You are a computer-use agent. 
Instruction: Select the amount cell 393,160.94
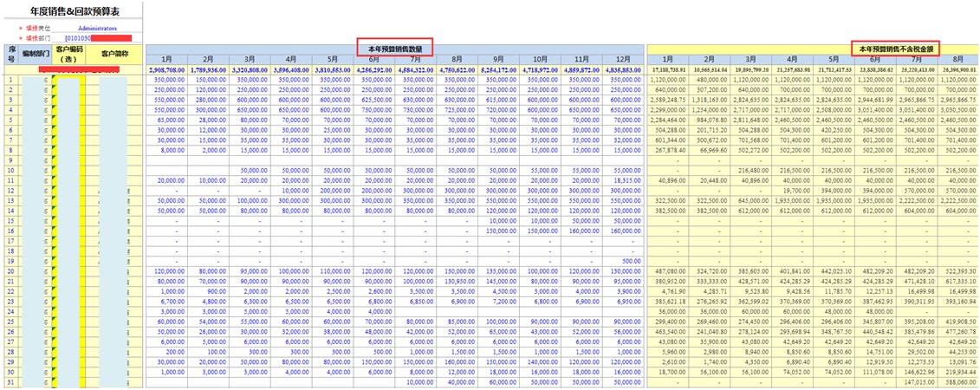coord(958,301)
